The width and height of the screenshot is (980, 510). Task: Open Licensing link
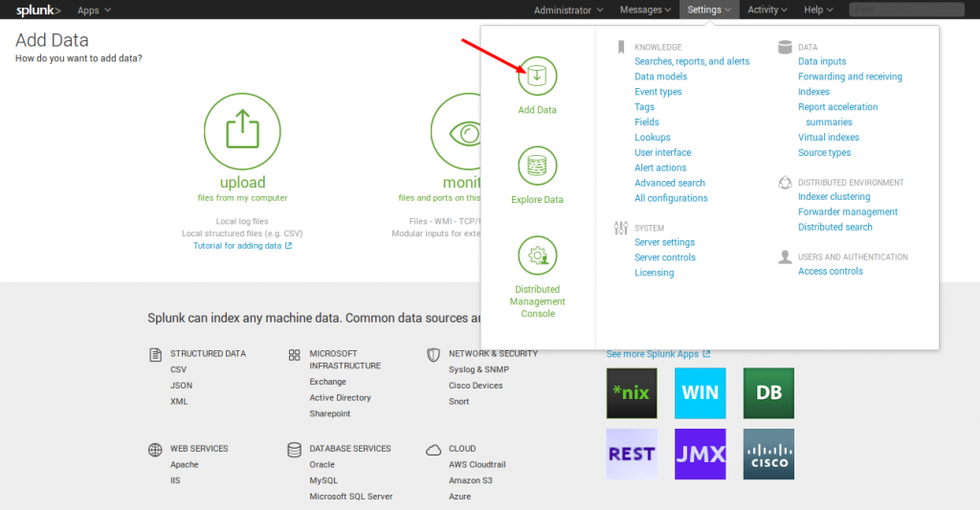pyautogui.click(x=655, y=273)
